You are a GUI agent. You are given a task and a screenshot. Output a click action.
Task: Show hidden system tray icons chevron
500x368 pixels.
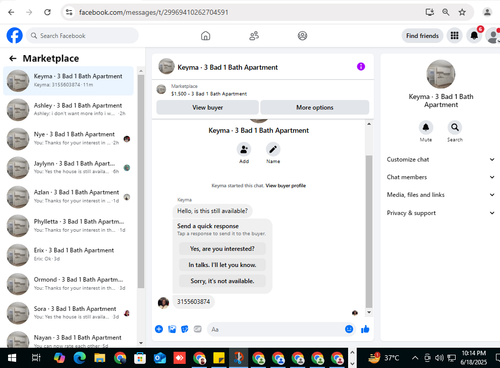[415, 358]
